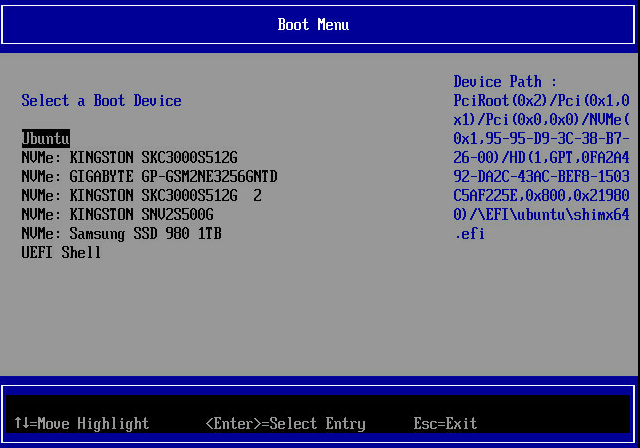The height and width of the screenshot is (448, 640).
Task: Click the Device Path label
Action: click(505, 82)
